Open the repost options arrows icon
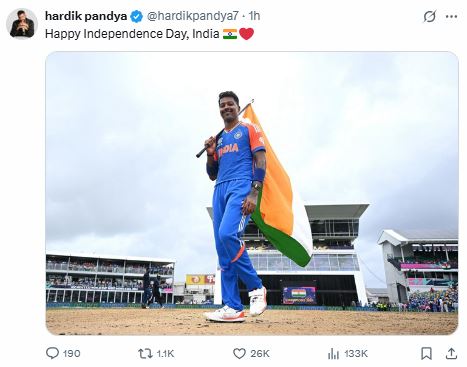This screenshot has width=467, height=367. pos(145,353)
